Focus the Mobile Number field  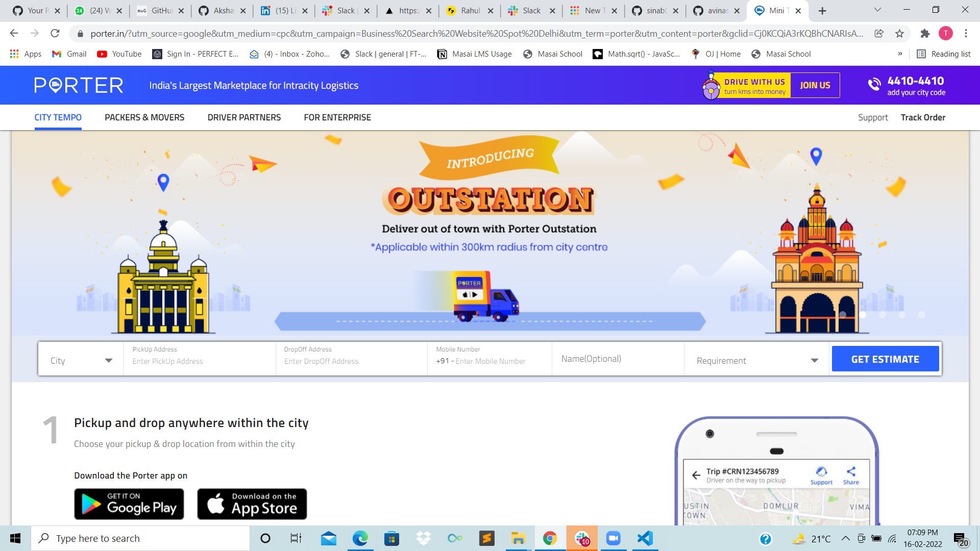coord(490,359)
